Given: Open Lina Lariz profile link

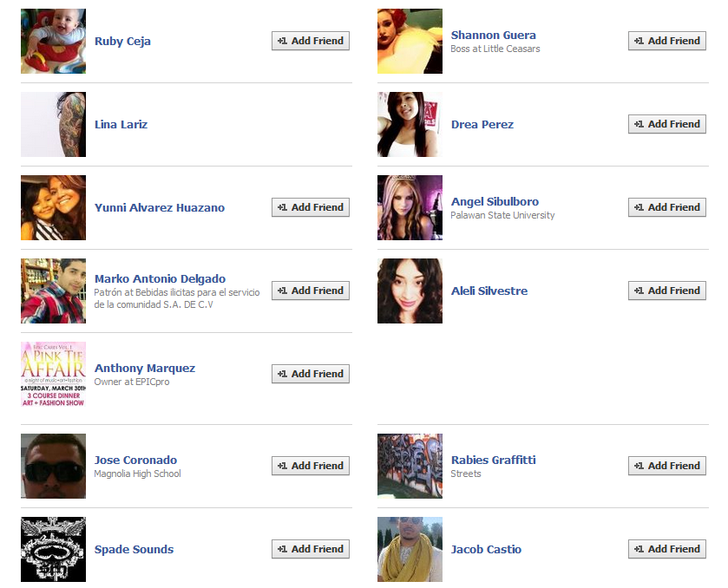Looking at the screenshot, I should coord(121,124).
